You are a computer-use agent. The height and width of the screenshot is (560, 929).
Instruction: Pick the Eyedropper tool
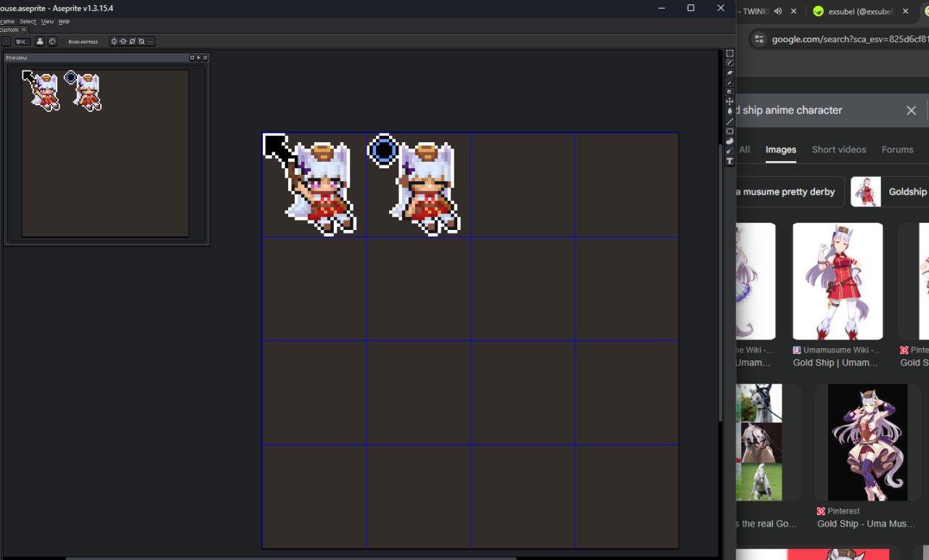click(x=729, y=83)
